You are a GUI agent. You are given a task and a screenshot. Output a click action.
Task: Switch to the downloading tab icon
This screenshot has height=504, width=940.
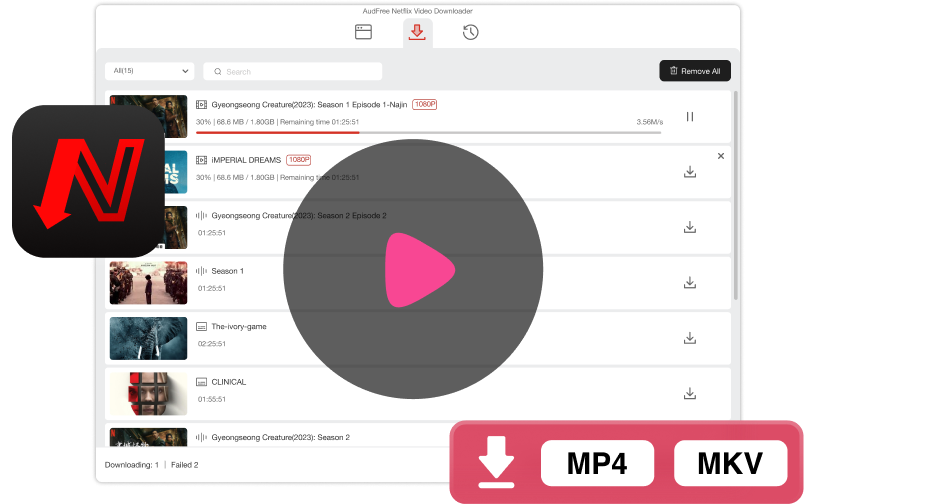pyautogui.click(x=417, y=32)
